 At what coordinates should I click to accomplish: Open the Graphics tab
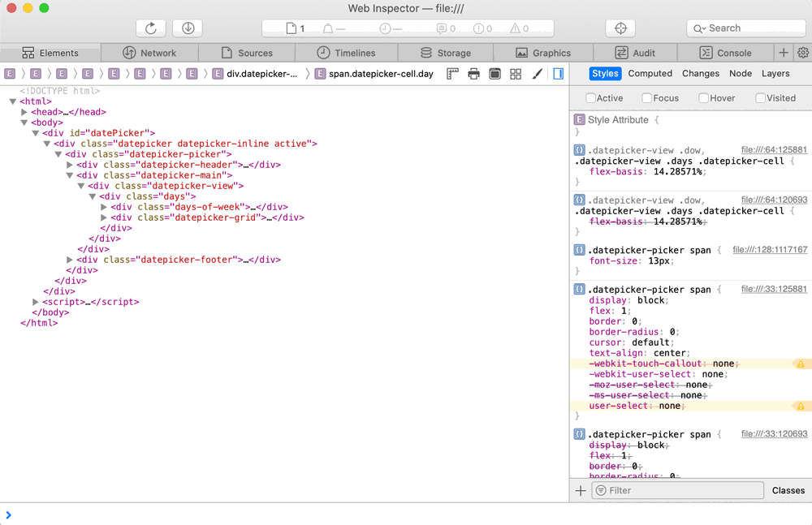(542, 53)
